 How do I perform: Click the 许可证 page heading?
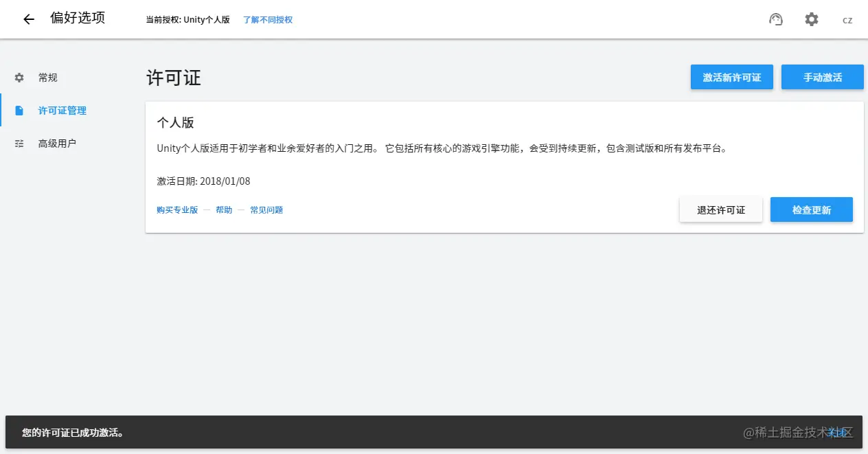tap(174, 78)
